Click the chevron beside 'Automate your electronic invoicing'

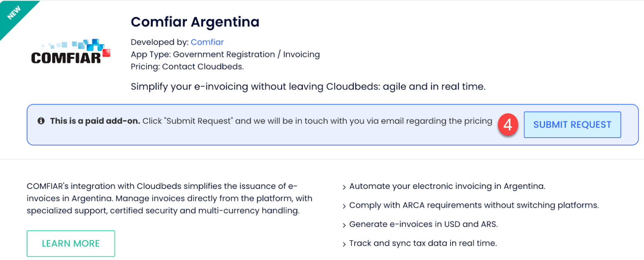[344, 187]
